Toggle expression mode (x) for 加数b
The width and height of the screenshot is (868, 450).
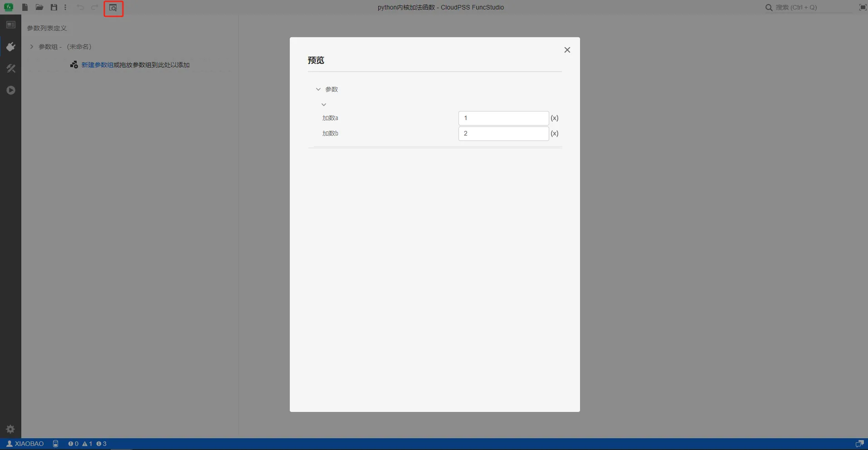pyautogui.click(x=555, y=133)
